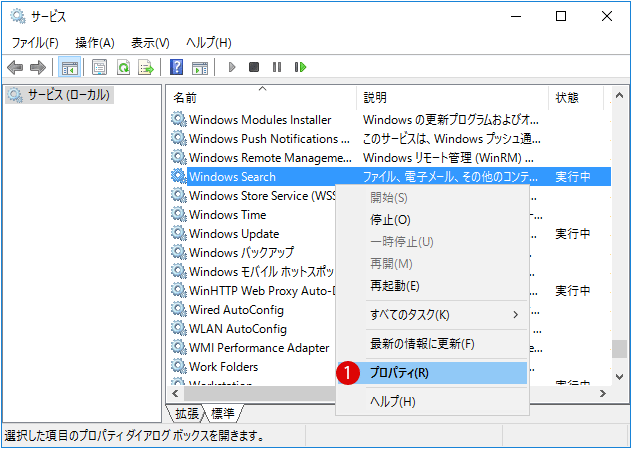This screenshot has width=632, height=449.
Task: Click the horizontal scrollbar left arrow
Action: click(x=175, y=393)
